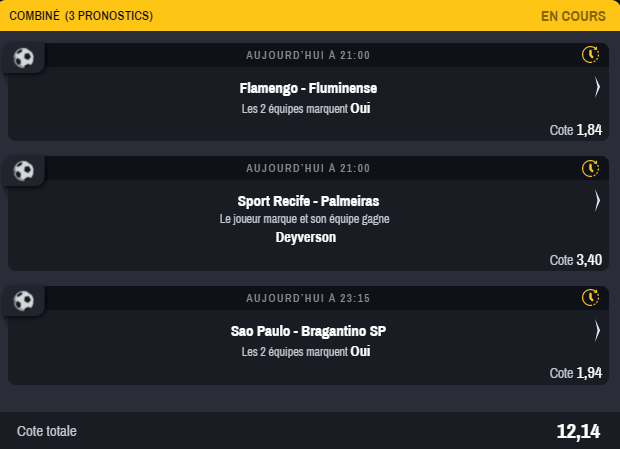This screenshot has width=620, height=449.
Task: Click the soccer ball icon beside Sport Recife - Palmeiras
Action: (x=23, y=171)
